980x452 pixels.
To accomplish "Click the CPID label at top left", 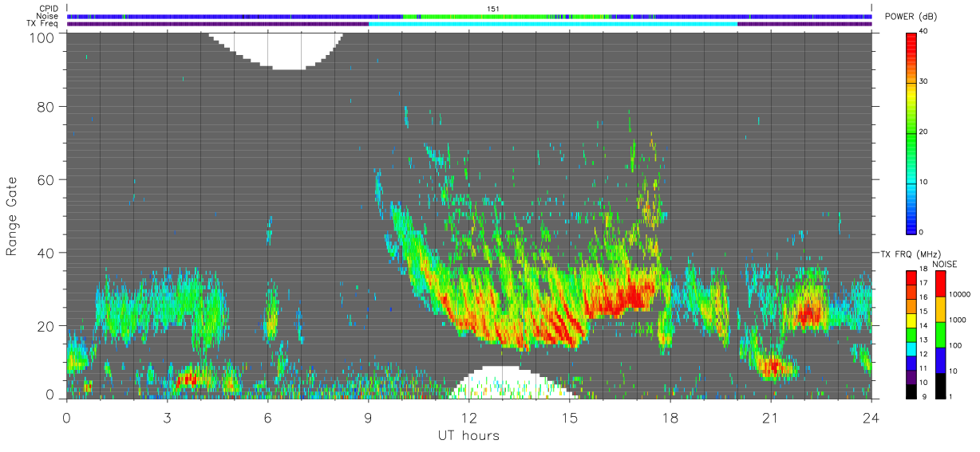I will tap(49, 9).
